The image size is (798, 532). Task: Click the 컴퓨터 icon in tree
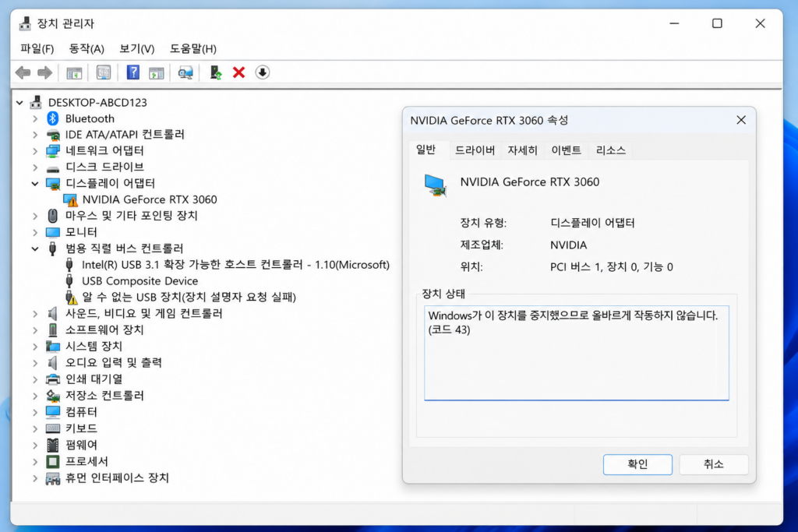tap(53, 412)
